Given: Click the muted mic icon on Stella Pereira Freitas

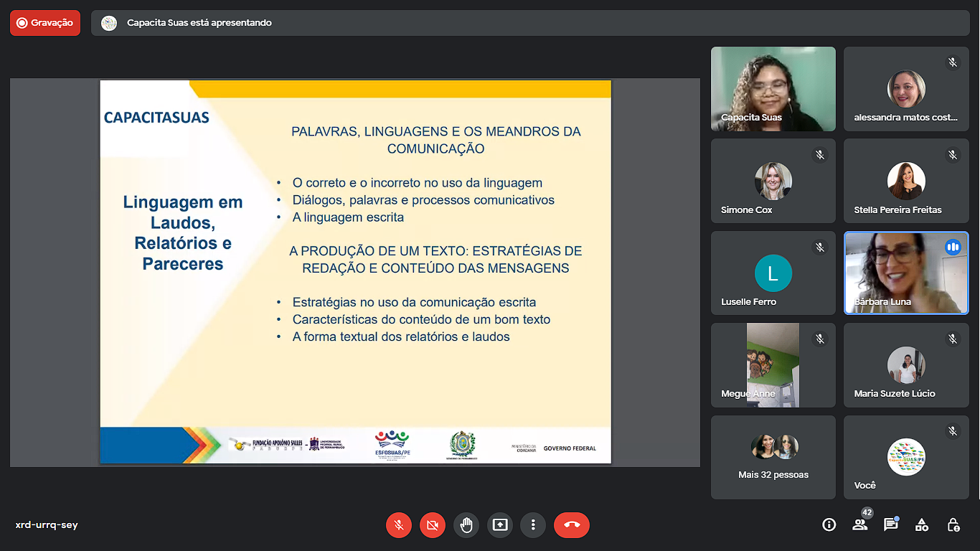Looking at the screenshot, I should click(953, 155).
